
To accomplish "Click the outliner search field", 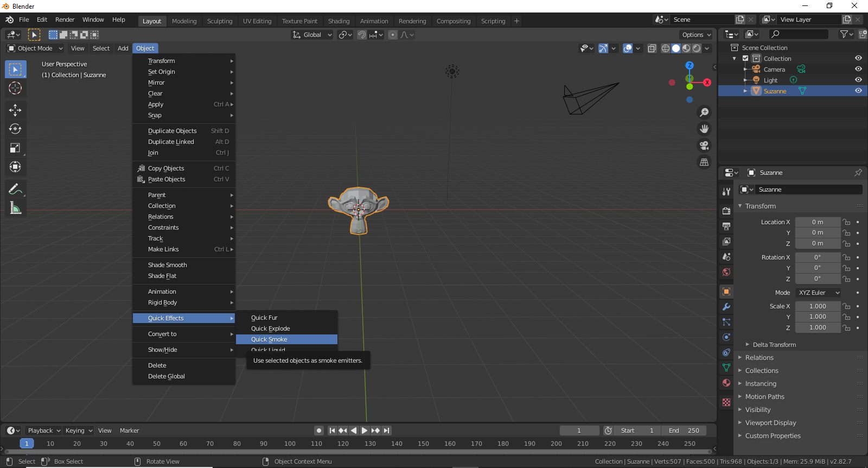I will [799, 34].
